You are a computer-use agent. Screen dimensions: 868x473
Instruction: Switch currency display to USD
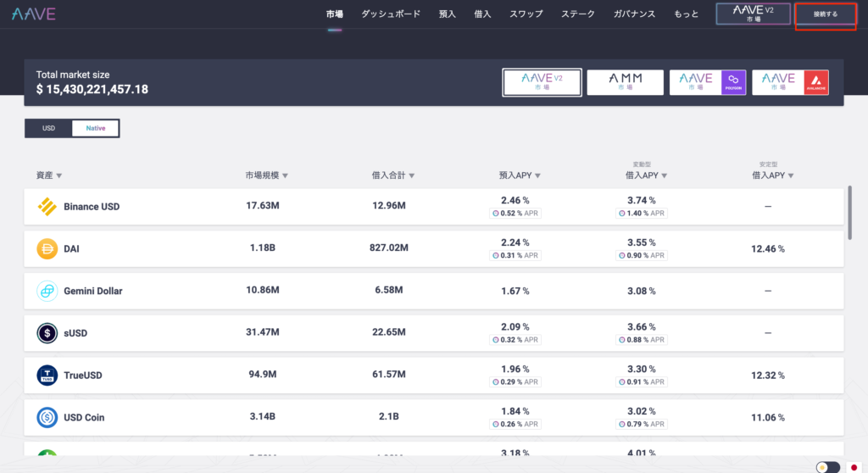pos(48,128)
